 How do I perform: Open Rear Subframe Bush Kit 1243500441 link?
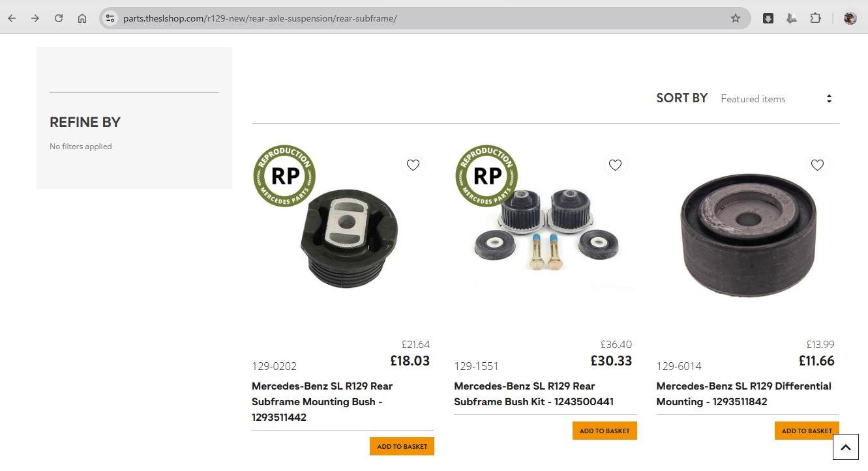click(533, 393)
